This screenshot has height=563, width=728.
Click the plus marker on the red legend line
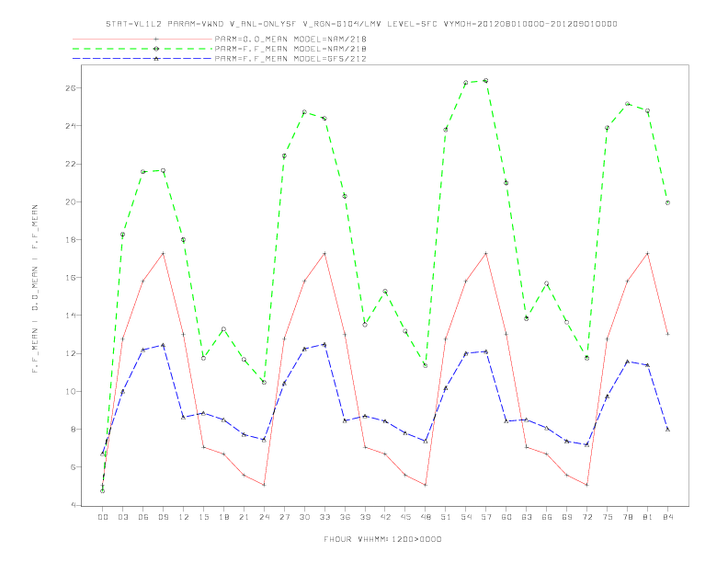[156, 39]
